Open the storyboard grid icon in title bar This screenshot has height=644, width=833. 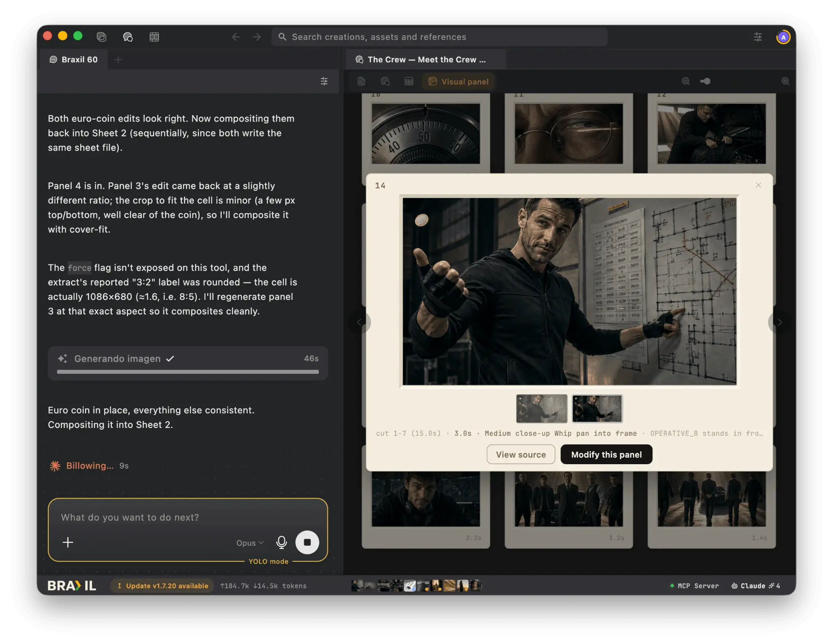(x=154, y=37)
